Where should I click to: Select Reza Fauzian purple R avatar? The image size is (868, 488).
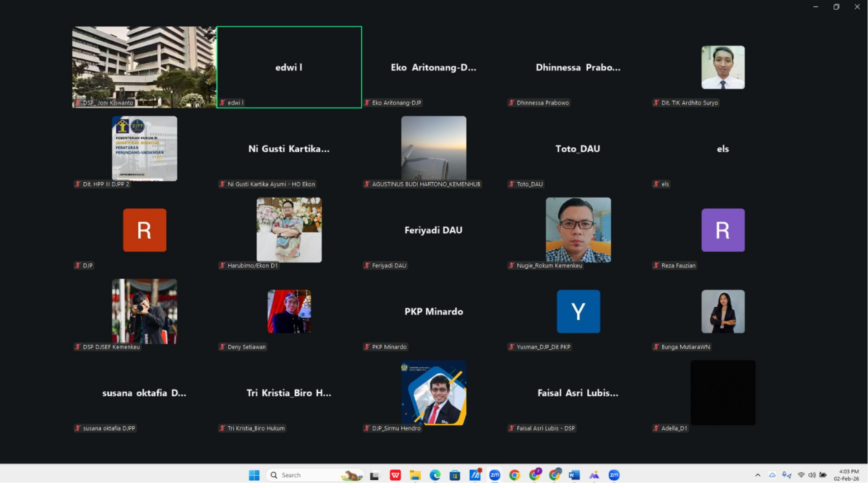[x=723, y=230]
